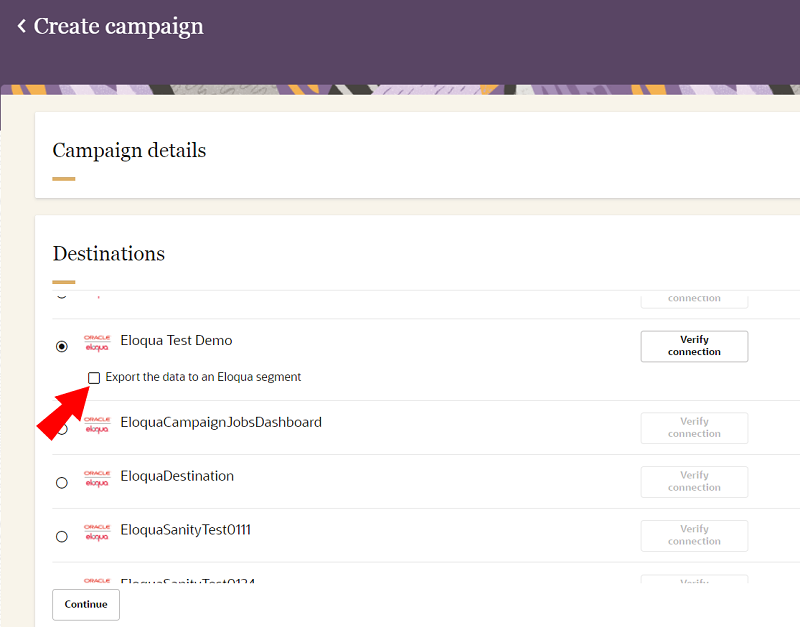Viewport: 800px width, 627px height.
Task: Click the back arrow beside Create campaign
Action: coord(21,27)
